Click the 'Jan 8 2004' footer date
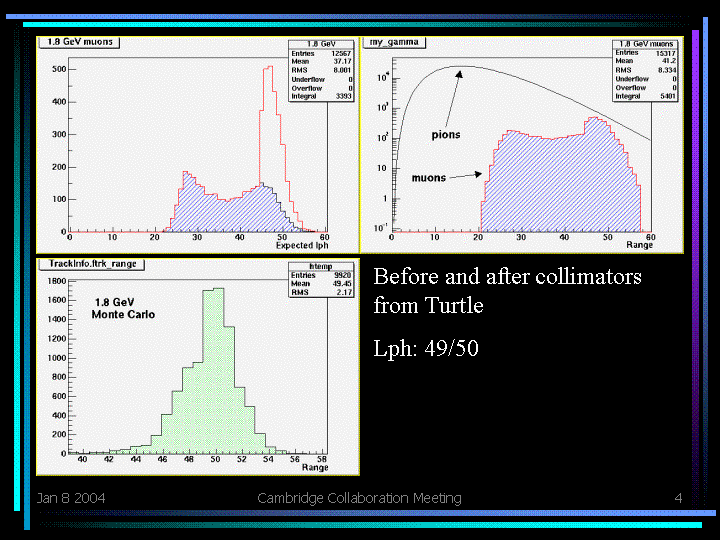The width and height of the screenshot is (720, 540). (71, 498)
